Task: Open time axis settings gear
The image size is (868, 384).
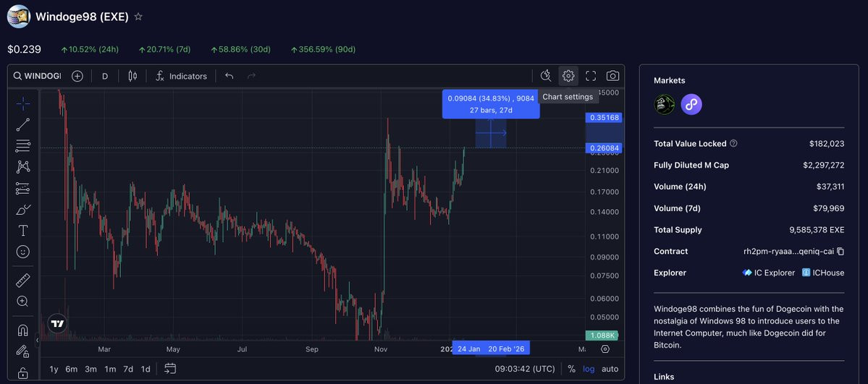Action: pos(605,349)
